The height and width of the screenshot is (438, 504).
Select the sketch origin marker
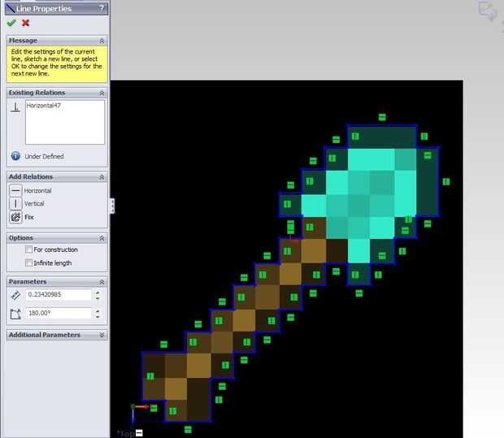coord(133,407)
